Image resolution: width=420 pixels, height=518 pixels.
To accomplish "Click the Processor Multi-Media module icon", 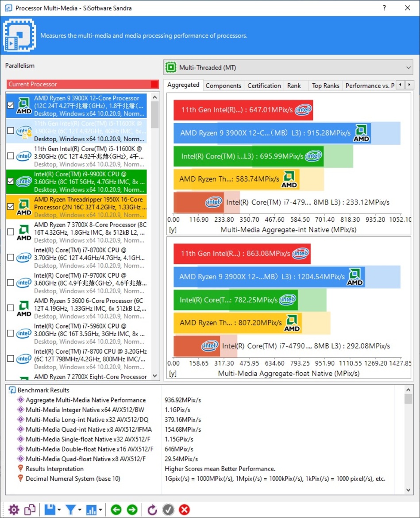I will click(x=20, y=35).
